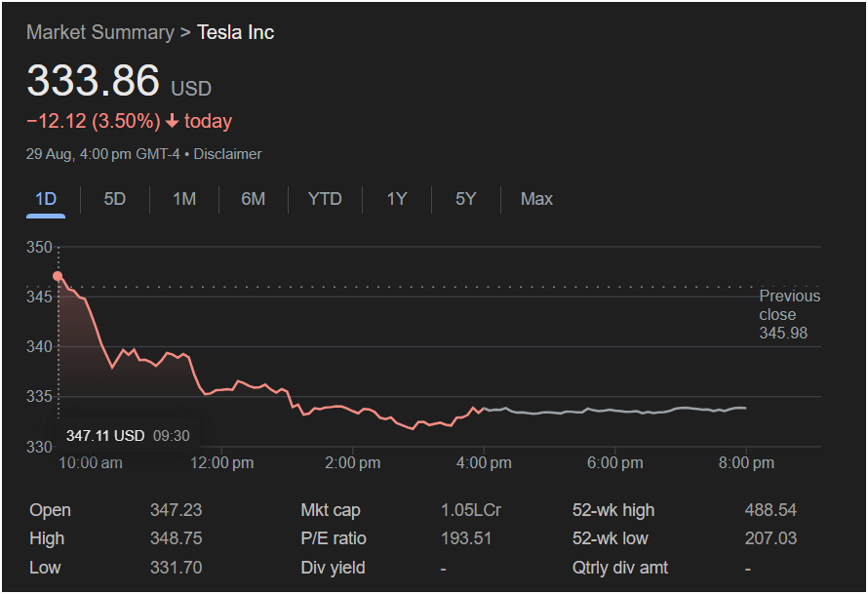Image resolution: width=868 pixels, height=594 pixels.
Task: Click the Mkt cap label
Action: pos(331,510)
